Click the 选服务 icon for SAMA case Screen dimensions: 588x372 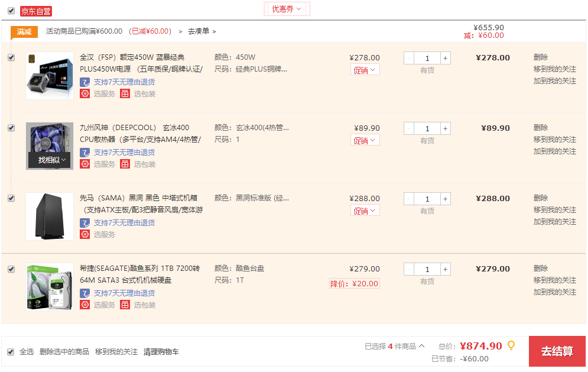[85, 235]
